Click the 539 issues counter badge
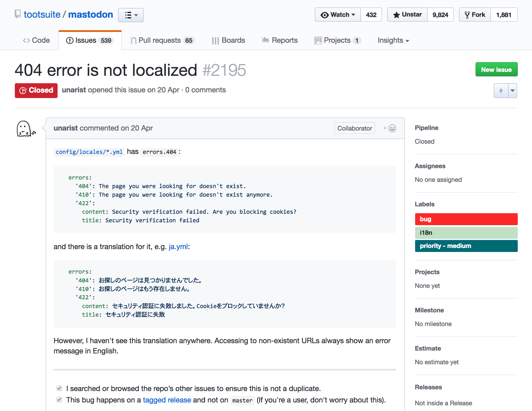 106,41
